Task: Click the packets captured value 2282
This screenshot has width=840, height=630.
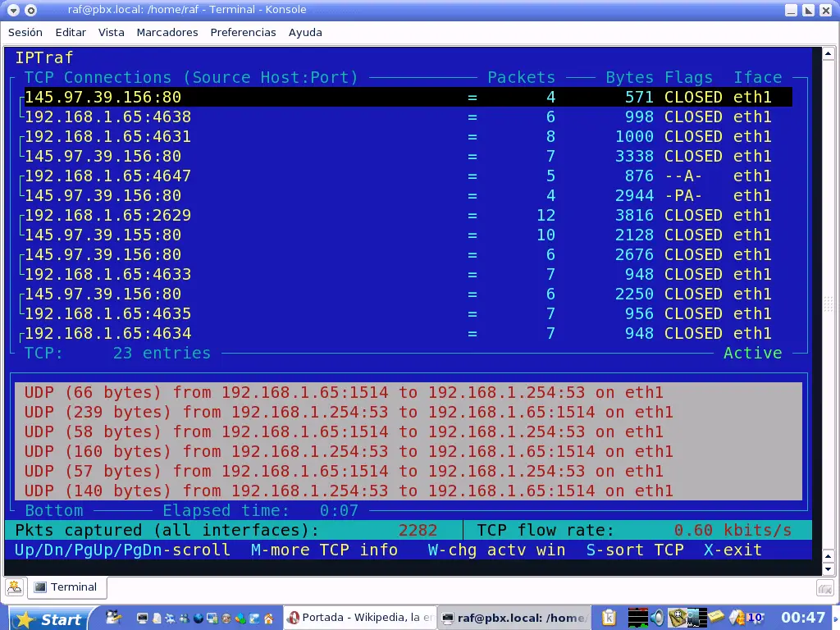Action: [x=418, y=531]
